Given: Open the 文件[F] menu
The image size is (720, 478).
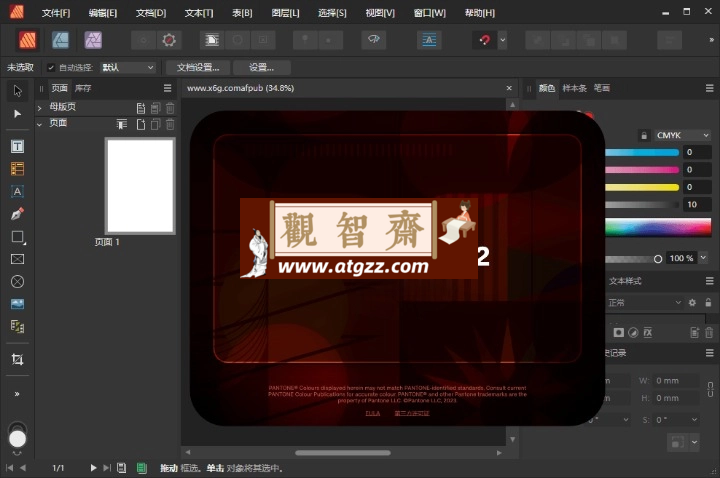Looking at the screenshot, I should [x=56, y=13].
